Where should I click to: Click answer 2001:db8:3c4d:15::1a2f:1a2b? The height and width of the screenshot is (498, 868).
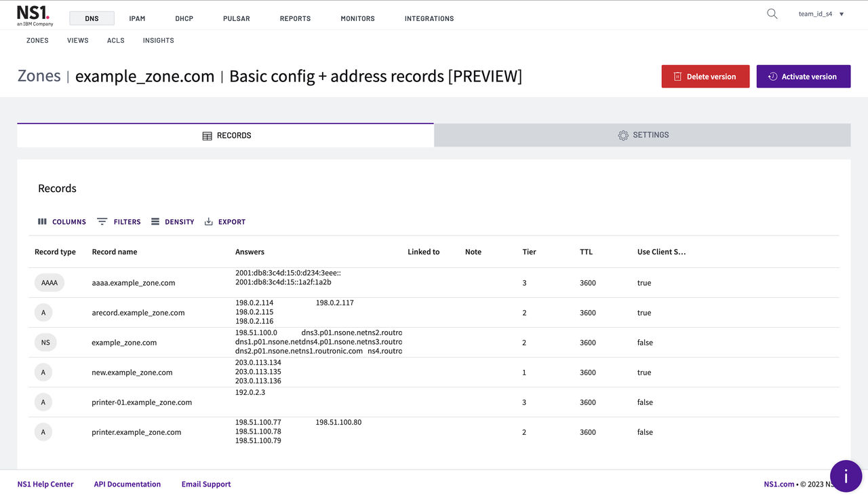click(283, 282)
